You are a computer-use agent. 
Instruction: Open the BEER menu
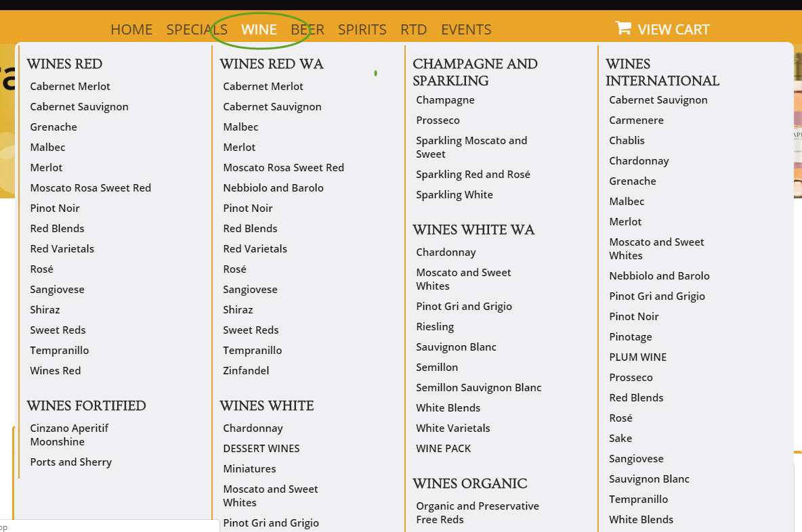click(308, 30)
